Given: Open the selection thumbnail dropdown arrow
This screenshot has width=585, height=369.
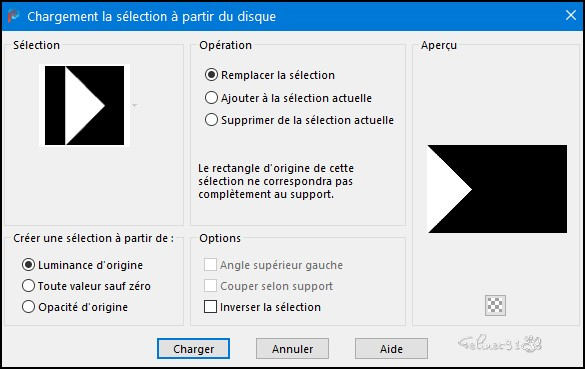Looking at the screenshot, I should 135,105.
